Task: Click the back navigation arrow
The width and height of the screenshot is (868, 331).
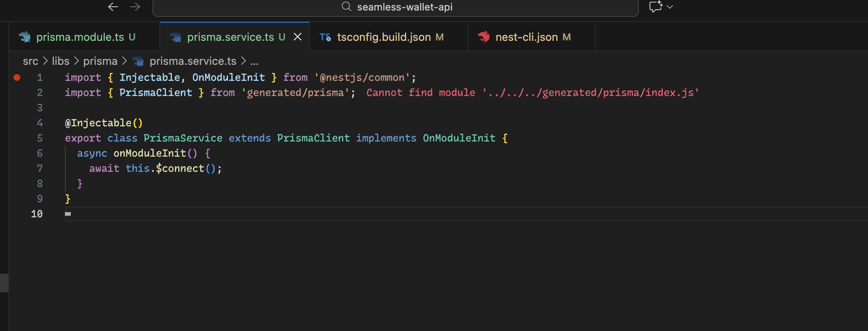Action: (x=113, y=7)
